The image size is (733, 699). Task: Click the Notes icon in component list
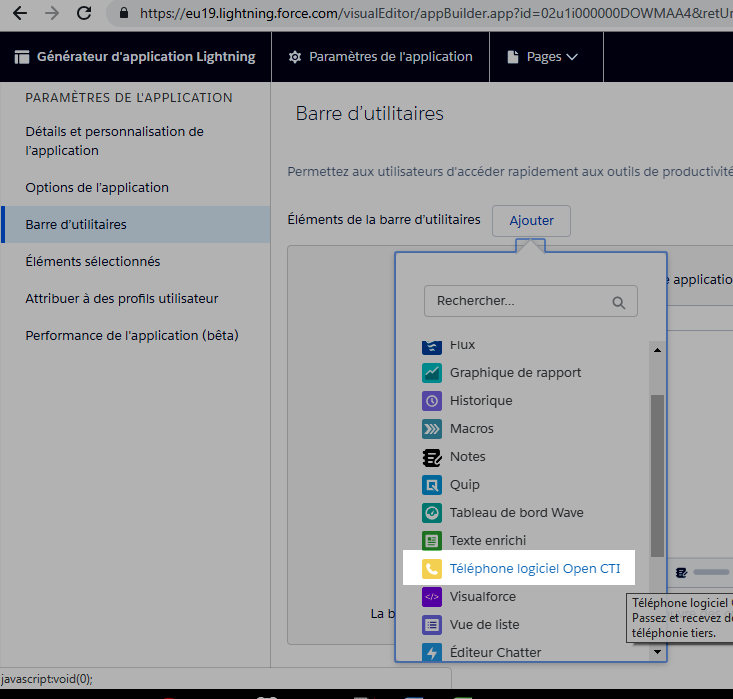(431, 457)
